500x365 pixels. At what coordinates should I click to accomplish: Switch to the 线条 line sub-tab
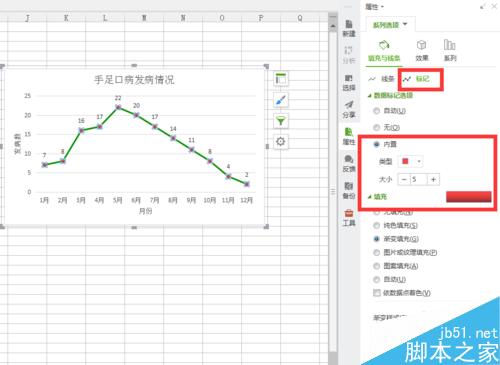click(x=382, y=79)
